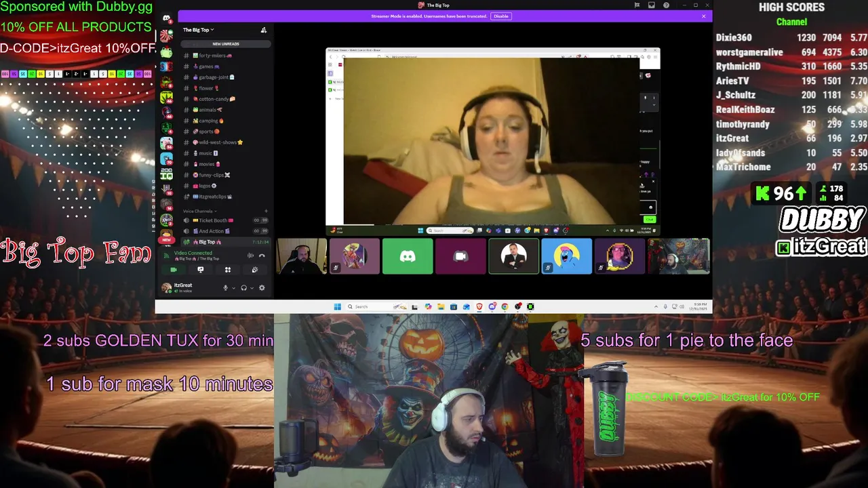Open the funny-clips channel
The width and height of the screenshot is (868, 488).
pyautogui.click(x=226, y=175)
